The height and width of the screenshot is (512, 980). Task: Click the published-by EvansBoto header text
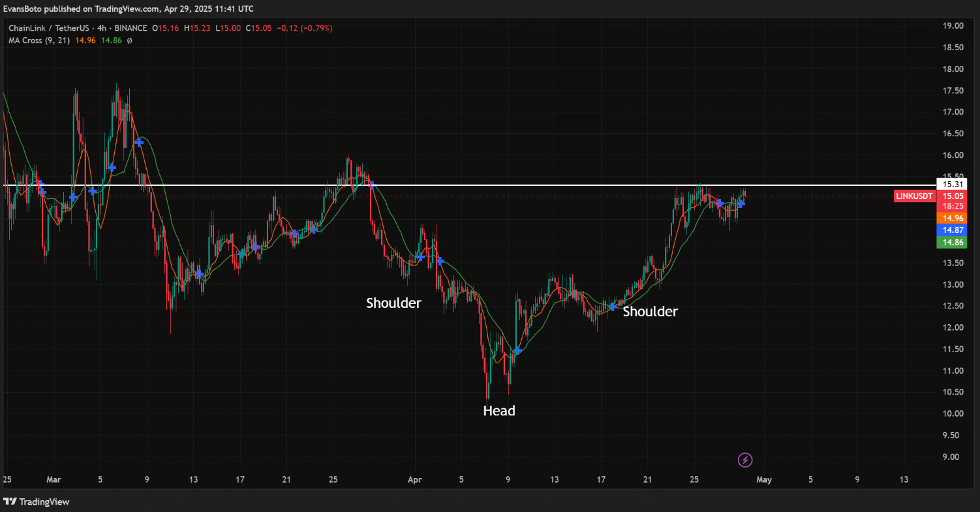(128, 8)
